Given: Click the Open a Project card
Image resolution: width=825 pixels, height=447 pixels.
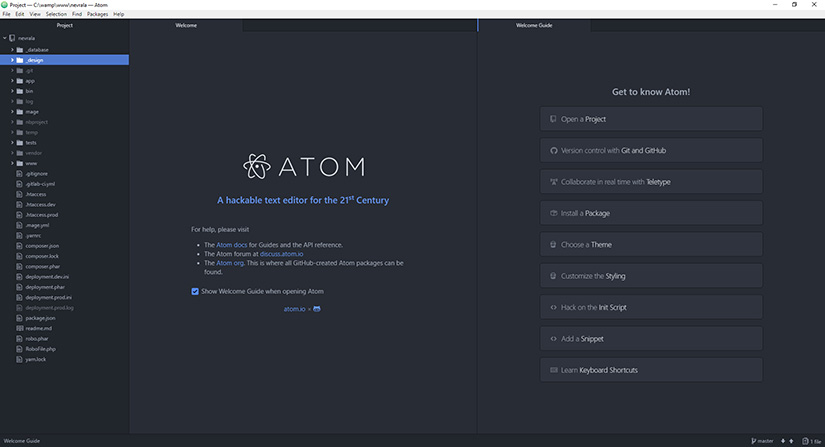Looking at the screenshot, I should click(651, 119).
